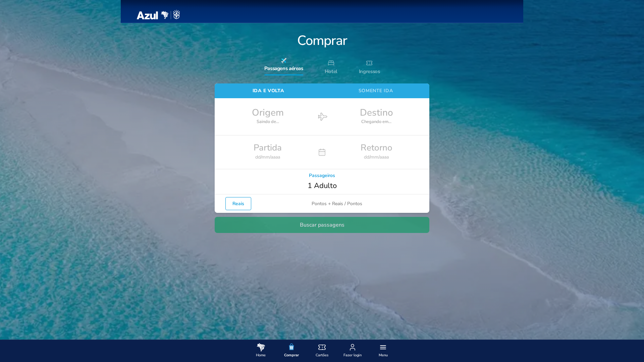Choose the IDA E VOLTA trip type
Image resolution: width=644 pixels, height=362 pixels.
(268, 91)
